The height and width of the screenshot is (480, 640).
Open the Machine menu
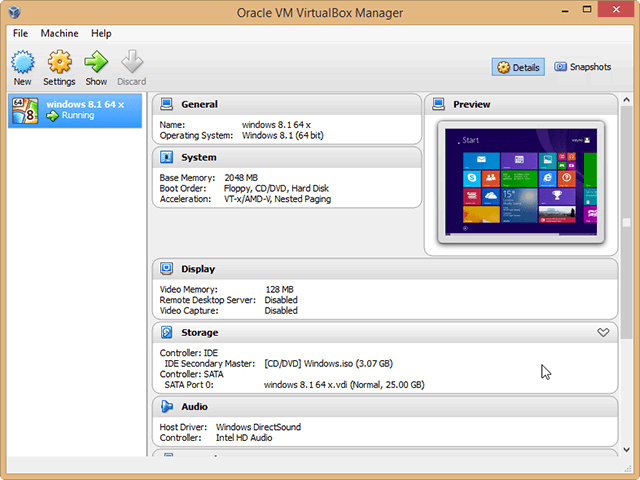pyautogui.click(x=60, y=33)
